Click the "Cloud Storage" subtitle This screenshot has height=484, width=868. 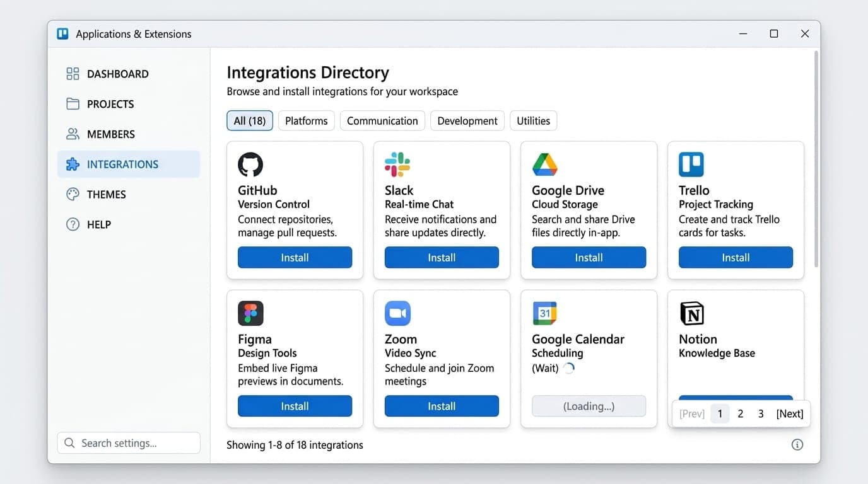coord(565,204)
